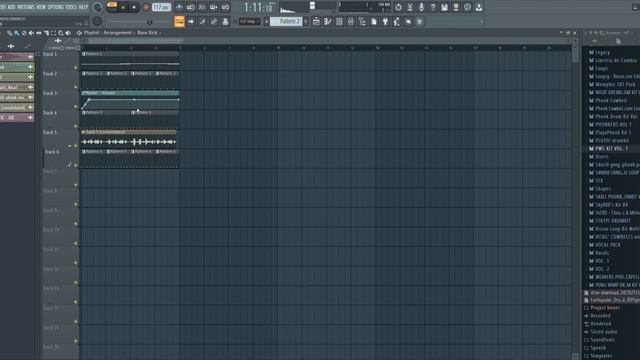640x360 pixels.
Task: Open the snap dropdown showing 1/2 step
Action: [x=249, y=21]
